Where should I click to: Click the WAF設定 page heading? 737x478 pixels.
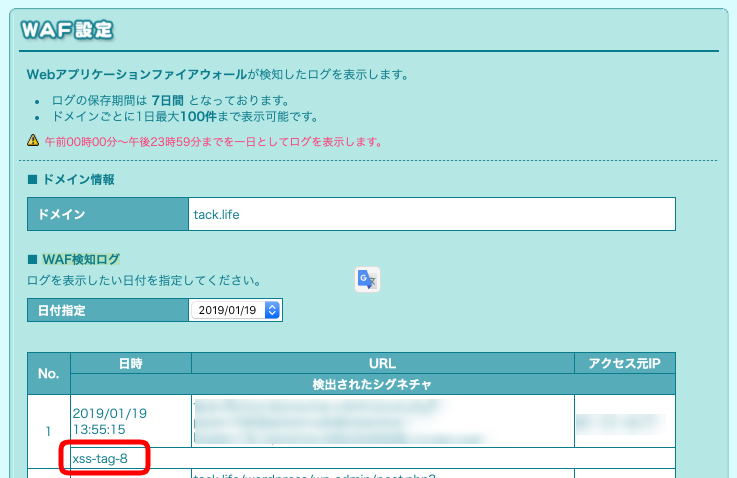68,30
